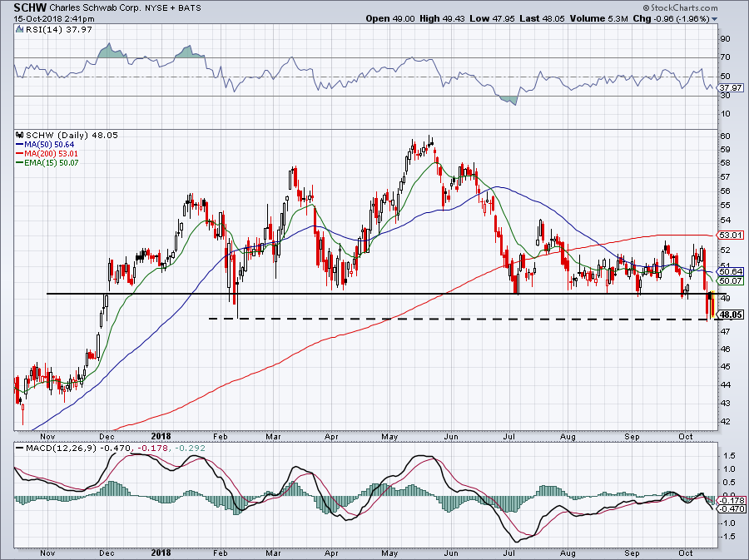749x560 pixels.
Task: Click the 50.07 green price tag on right axis
Action: tap(731, 280)
